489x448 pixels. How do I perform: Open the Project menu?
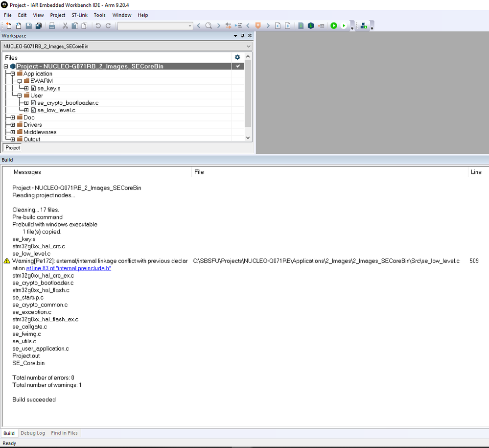pyautogui.click(x=58, y=15)
